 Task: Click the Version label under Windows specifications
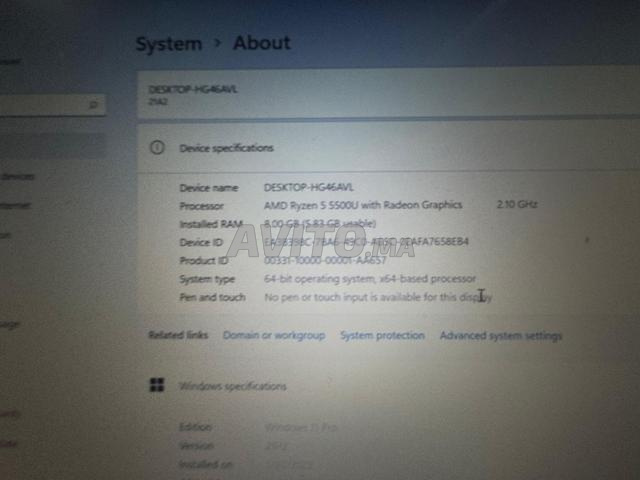point(196,446)
